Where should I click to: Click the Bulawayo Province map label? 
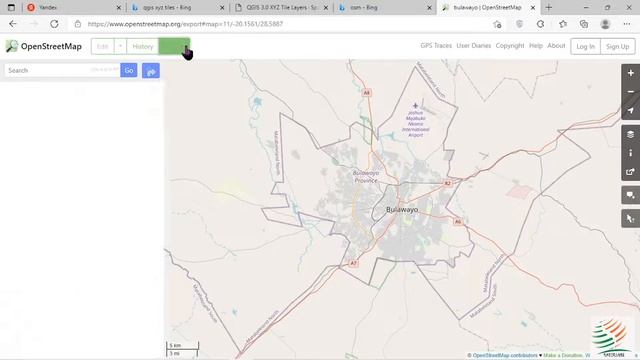click(x=365, y=177)
